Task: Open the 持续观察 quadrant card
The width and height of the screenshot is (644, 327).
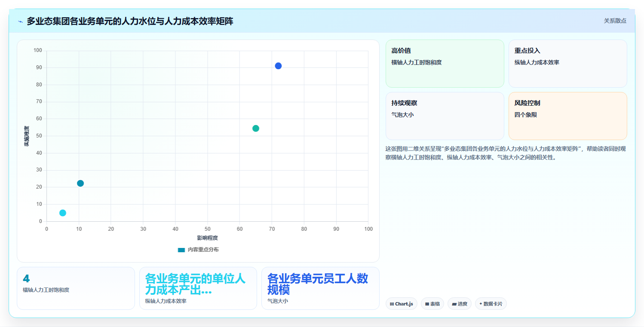Action: 445,116
